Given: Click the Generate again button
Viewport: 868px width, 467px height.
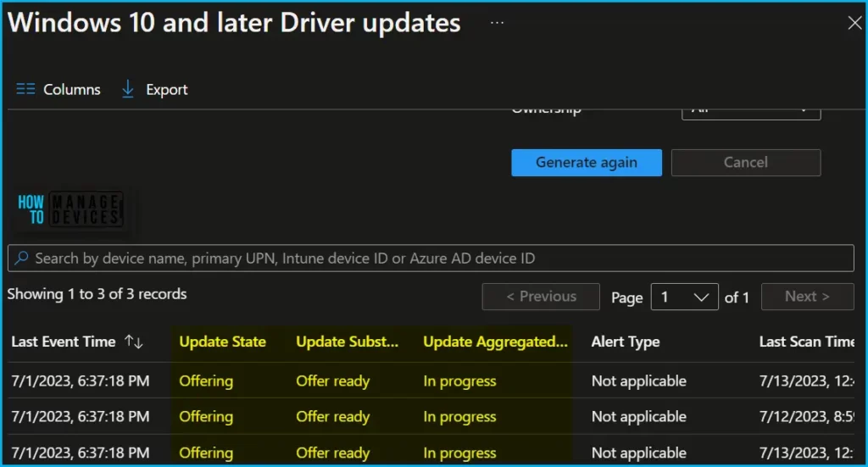Looking at the screenshot, I should pyautogui.click(x=587, y=162).
